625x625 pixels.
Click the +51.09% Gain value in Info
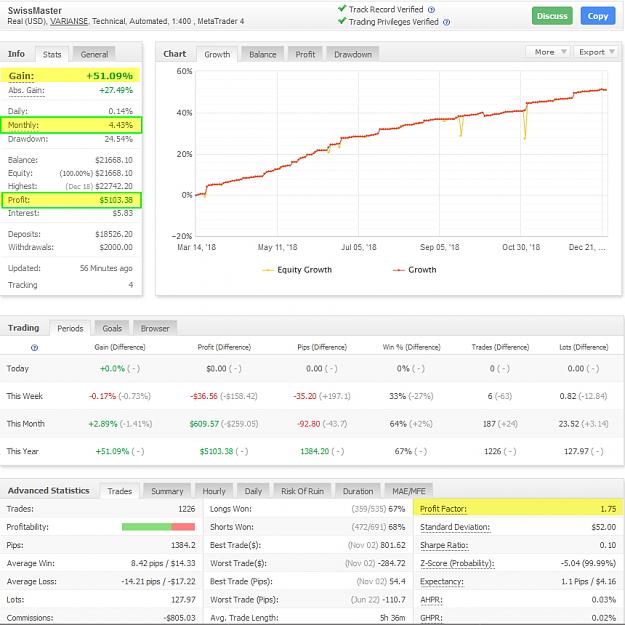tap(110, 76)
